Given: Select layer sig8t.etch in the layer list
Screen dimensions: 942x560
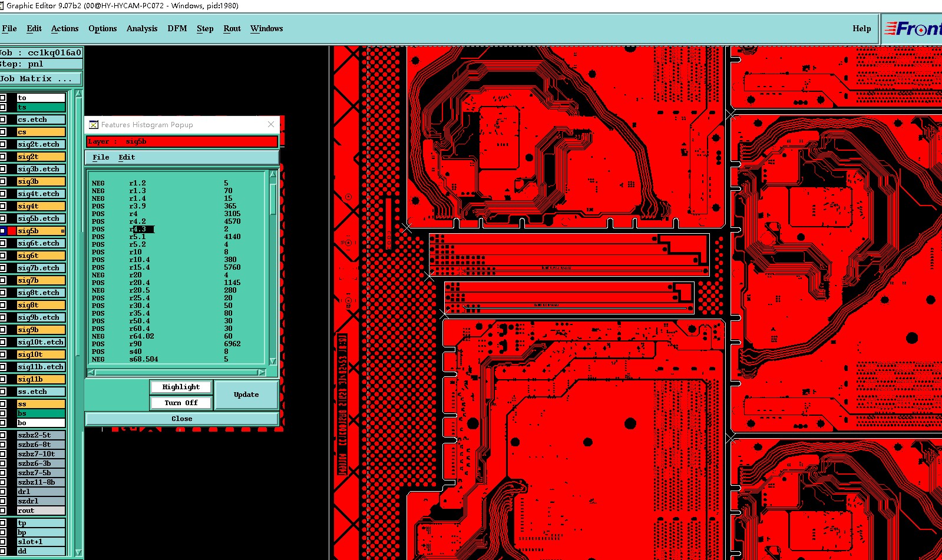Looking at the screenshot, I should [41, 293].
